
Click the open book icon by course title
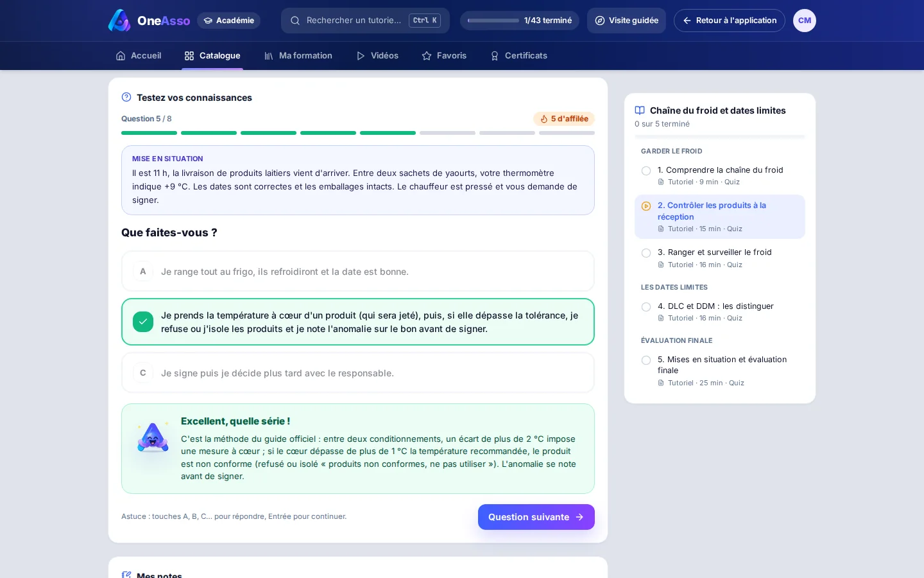pos(640,110)
